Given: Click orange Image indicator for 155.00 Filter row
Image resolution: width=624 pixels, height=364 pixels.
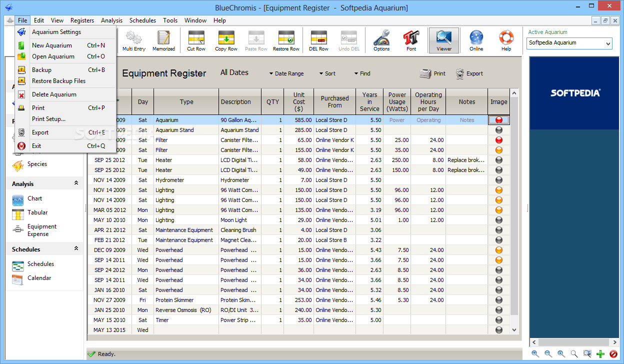Looking at the screenshot, I should [498, 150].
